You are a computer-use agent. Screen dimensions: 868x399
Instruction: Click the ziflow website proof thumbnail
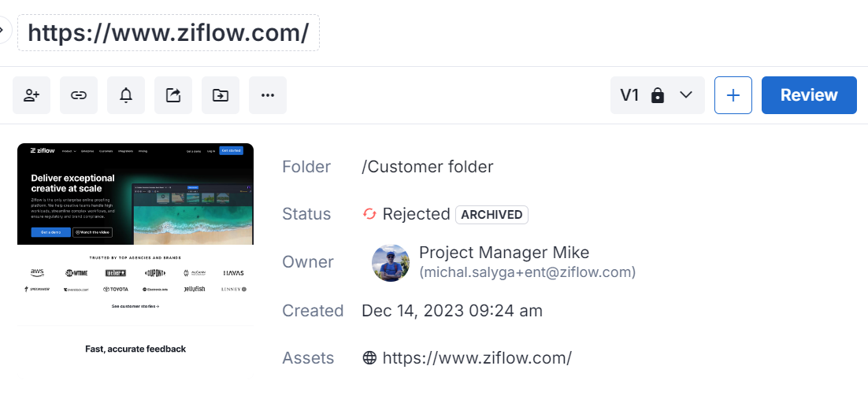[135, 252]
